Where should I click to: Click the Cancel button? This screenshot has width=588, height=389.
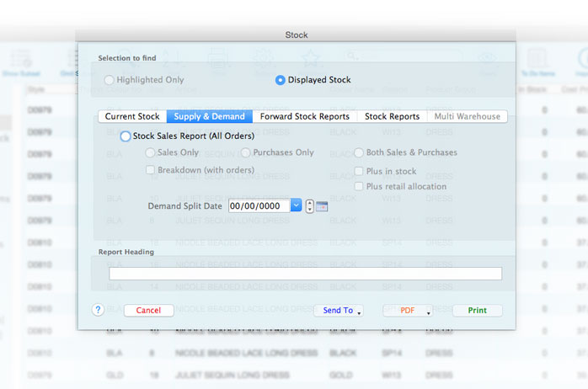148,311
